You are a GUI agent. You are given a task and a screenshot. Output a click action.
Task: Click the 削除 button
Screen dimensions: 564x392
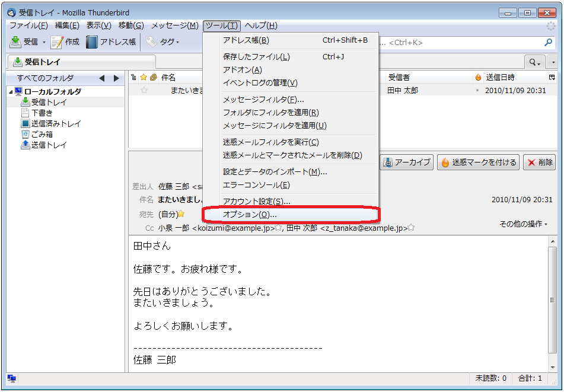click(x=540, y=162)
